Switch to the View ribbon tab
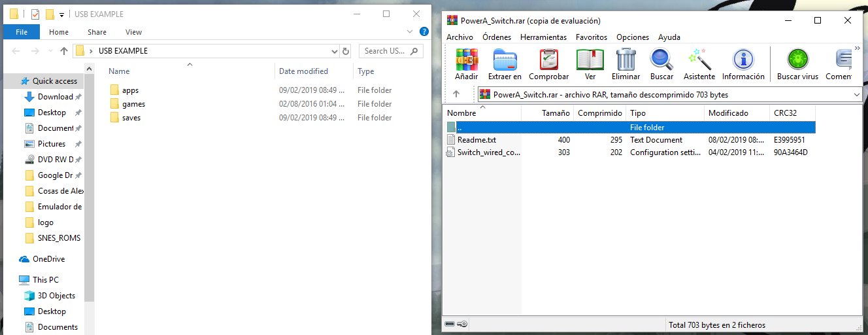 click(x=133, y=32)
